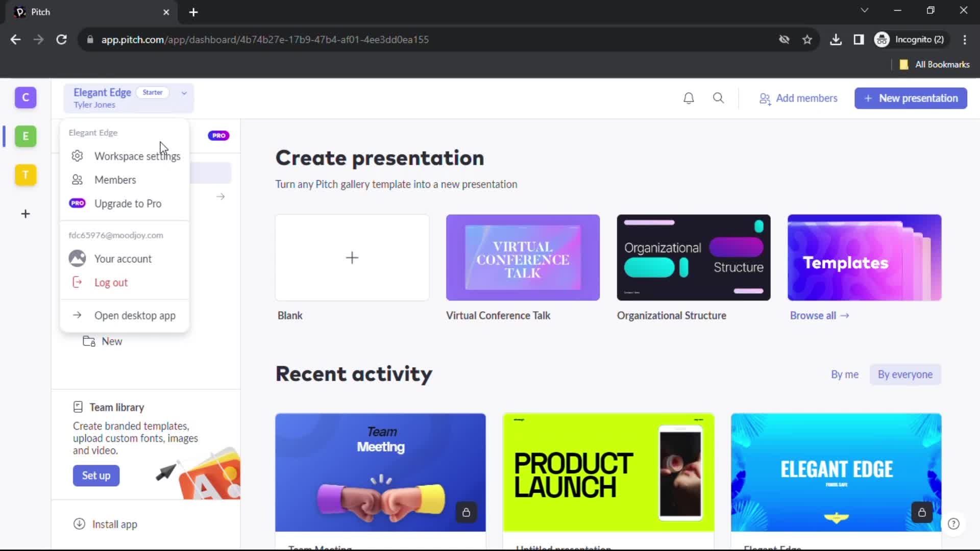Open Incognito profile menu
The image size is (980, 551).
tap(910, 39)
